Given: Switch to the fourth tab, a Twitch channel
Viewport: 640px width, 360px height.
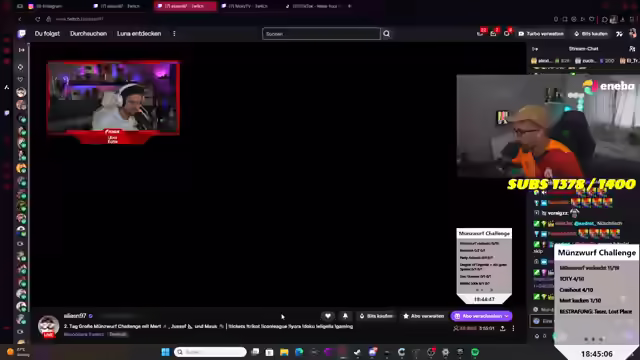Looking at the screenshot, I should click(248, 6).
